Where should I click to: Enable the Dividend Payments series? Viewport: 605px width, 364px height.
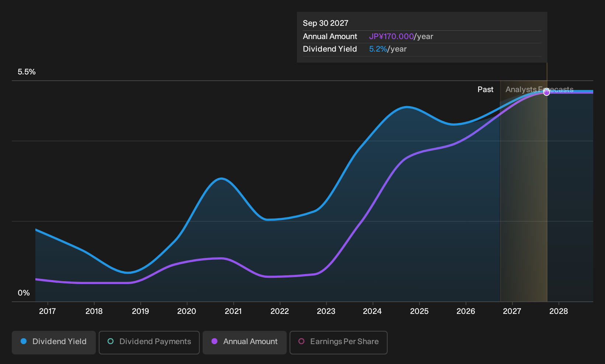click(x=149, y=342)
